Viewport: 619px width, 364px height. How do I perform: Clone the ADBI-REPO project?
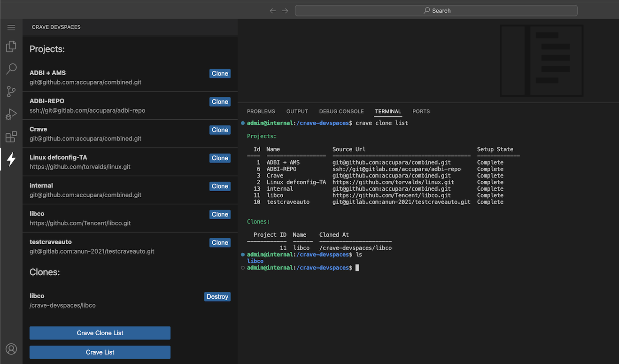click(220, 101)
